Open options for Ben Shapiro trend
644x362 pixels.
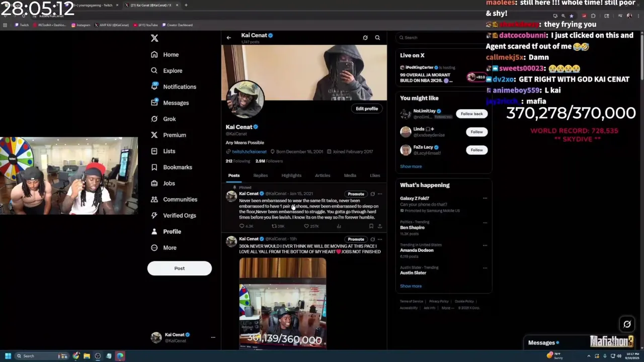tap(485, 222)
